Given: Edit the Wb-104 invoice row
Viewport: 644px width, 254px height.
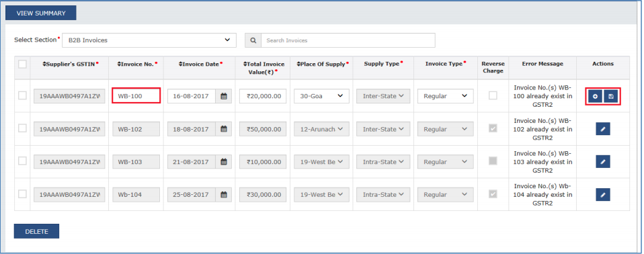Looking at the screenshot, I should coord(603,194).
